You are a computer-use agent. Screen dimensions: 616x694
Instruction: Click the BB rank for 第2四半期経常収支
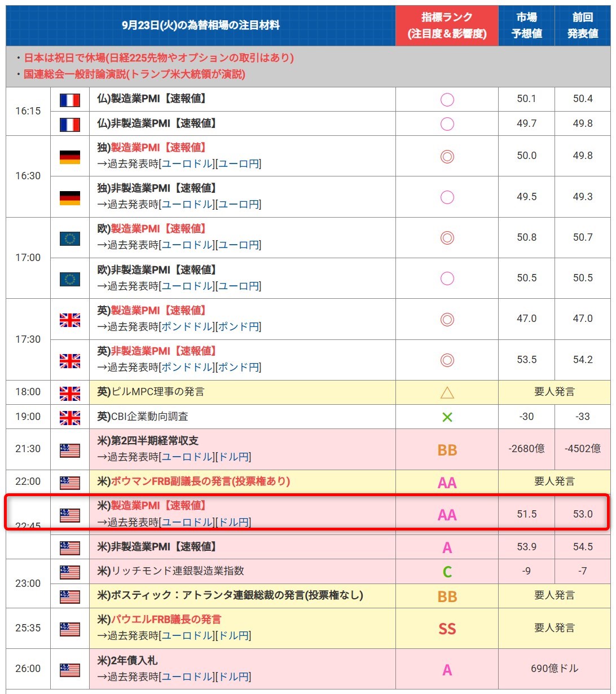tap(447, 450)
